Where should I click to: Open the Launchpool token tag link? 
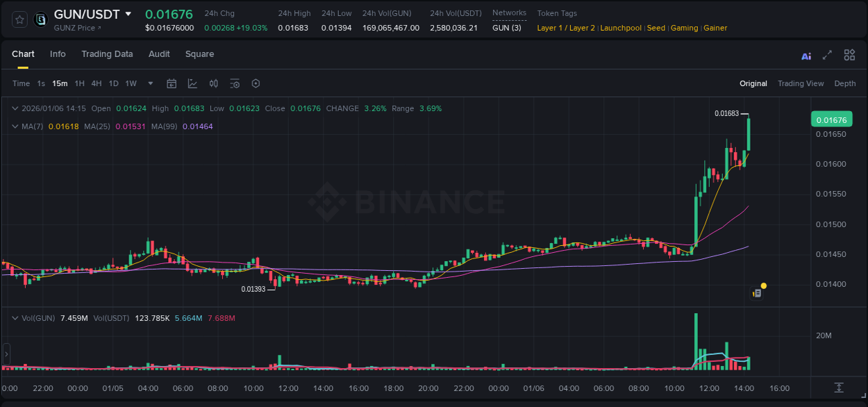(621, 28)
